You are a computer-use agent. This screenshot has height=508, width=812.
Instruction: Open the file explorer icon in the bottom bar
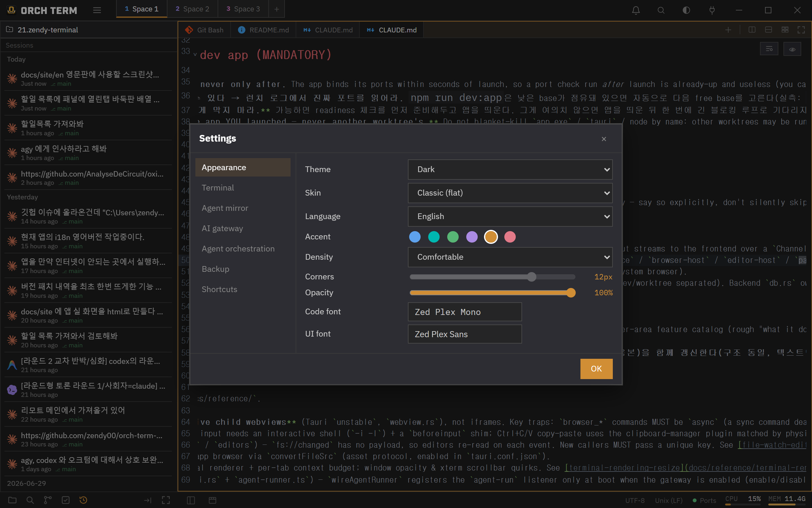click(12, 500)
